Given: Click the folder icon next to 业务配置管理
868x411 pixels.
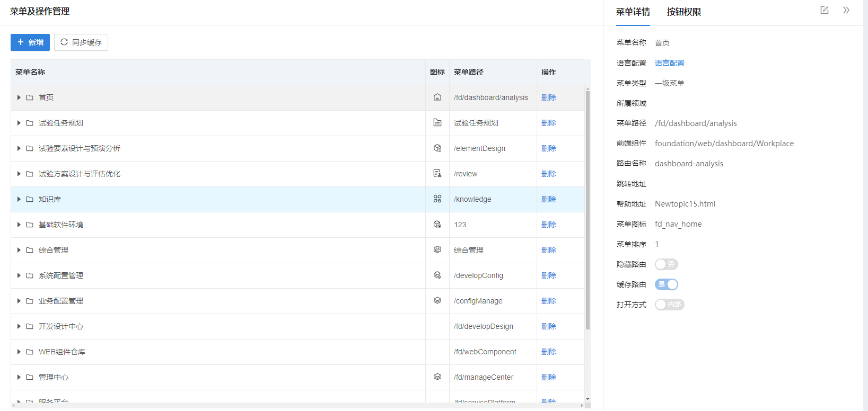Looking at the screenshot, I should tap(30, 301).
